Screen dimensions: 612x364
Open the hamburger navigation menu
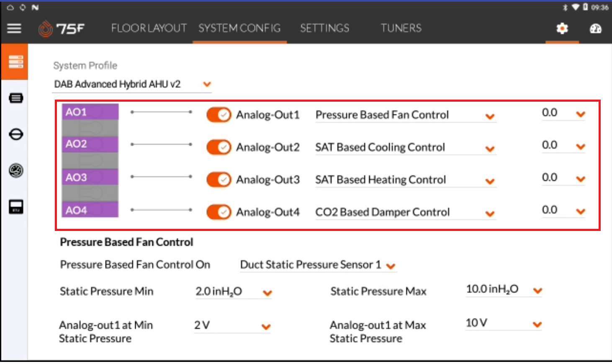[x=14, y=28]
